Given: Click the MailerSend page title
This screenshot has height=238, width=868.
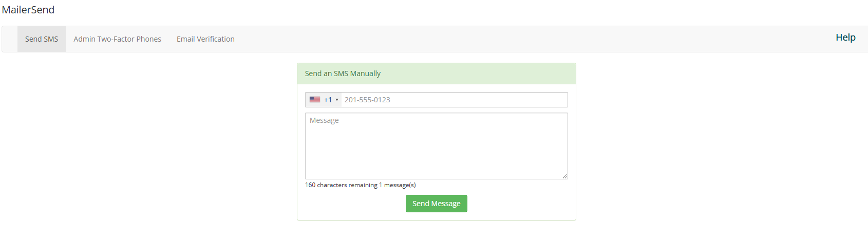Looking at the screenshot, I should (x=28, y=10).
